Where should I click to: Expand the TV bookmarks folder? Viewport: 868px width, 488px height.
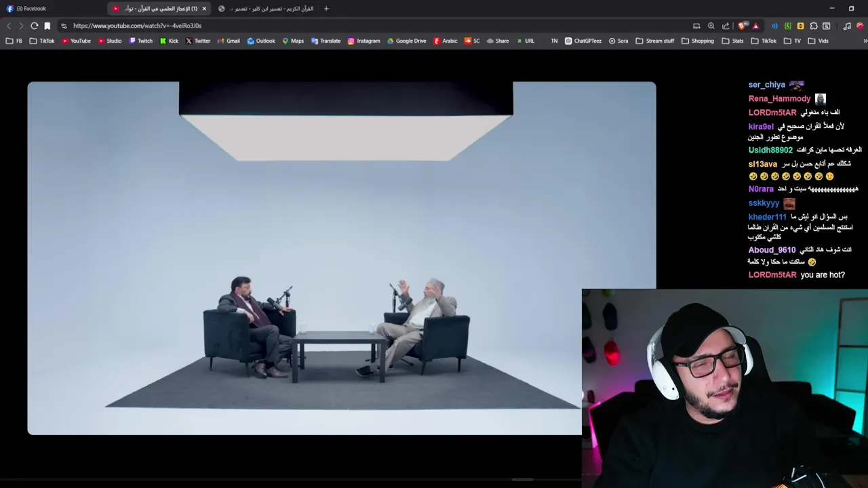(792, 41)
